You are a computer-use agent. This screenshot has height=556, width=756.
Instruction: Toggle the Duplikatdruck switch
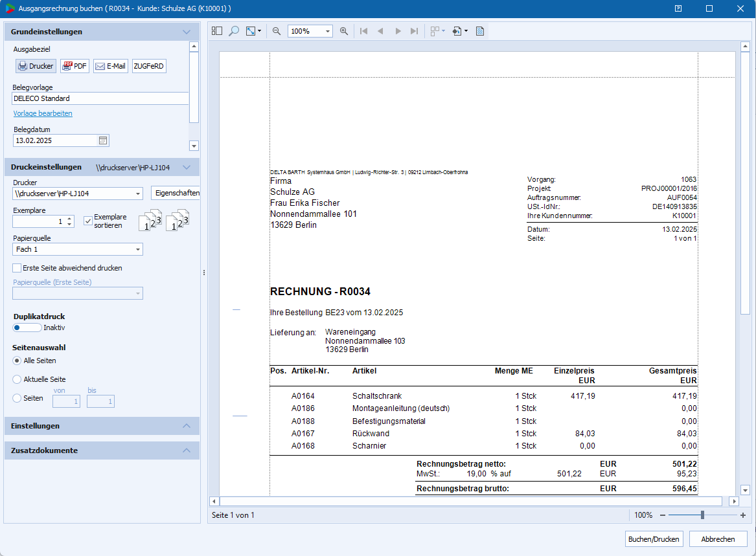tap(27, 328)
